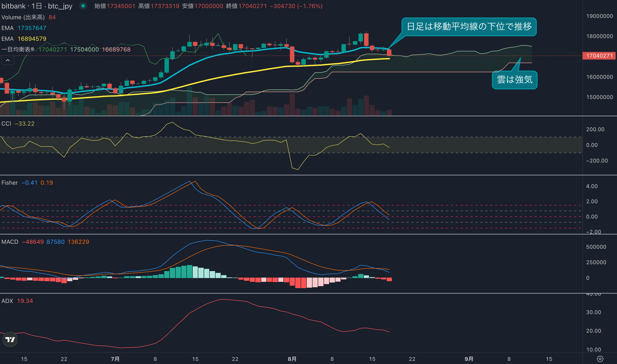Click the 18000000 price scale label
This screenshot has height=364, width=617.
599,36
